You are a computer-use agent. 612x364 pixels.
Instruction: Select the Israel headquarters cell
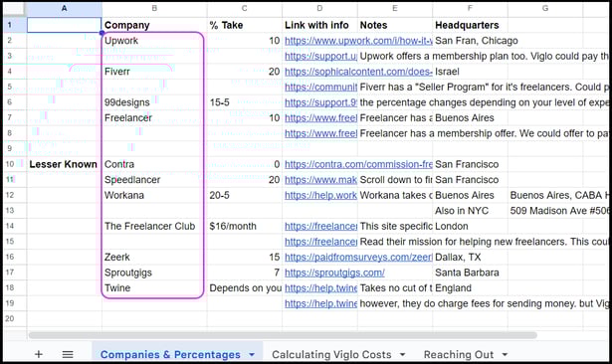click(x=470, y=72)
